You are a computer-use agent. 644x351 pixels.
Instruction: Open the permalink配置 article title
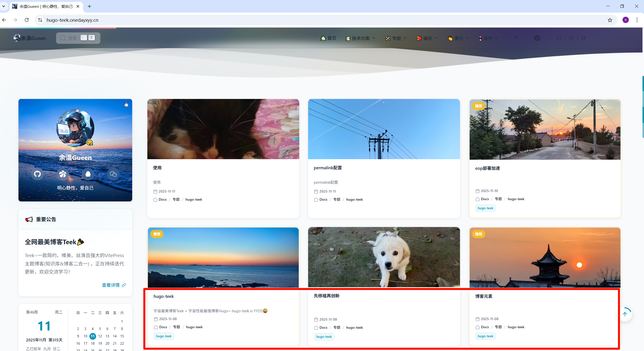tap(328, 168)
